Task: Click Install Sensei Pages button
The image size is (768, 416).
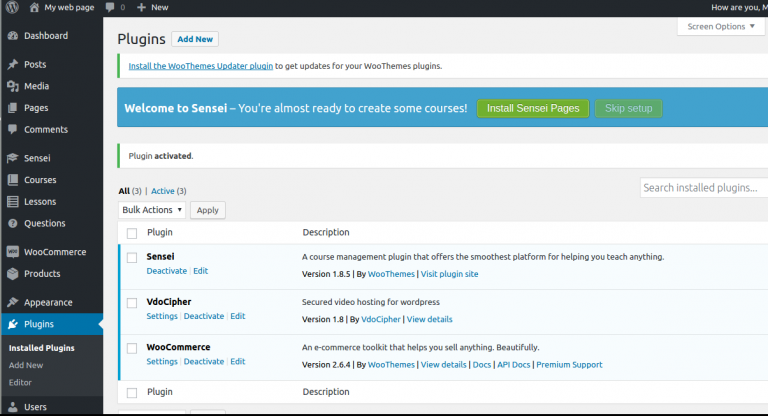Action: (x=533, y=108)
